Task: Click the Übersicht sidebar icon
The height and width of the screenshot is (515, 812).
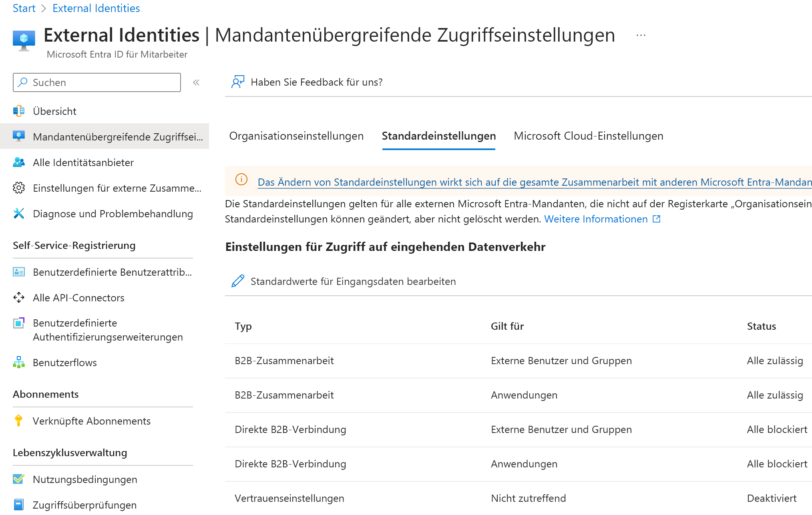Action: point(19,111)
